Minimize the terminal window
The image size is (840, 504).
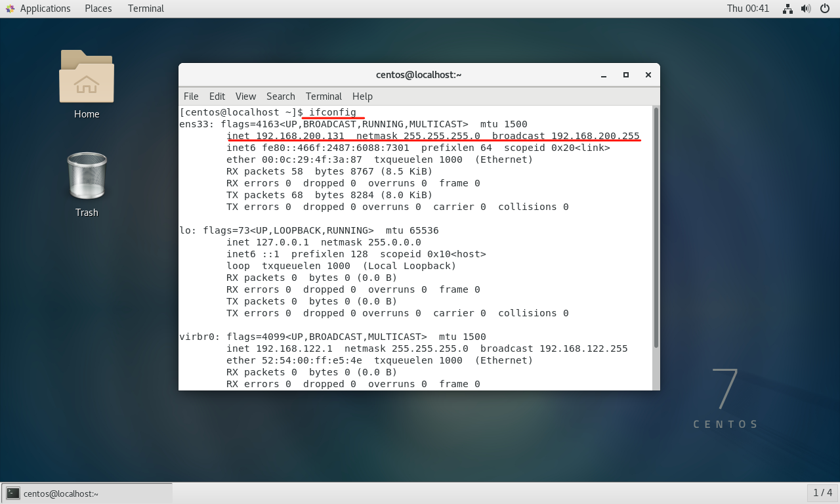pyautogui.click(x=604, y=75)
